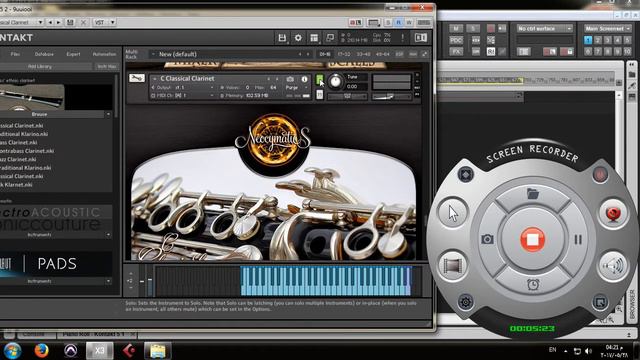Image resolution: width=640 pixels, height=360 pixels.
Task: Select screenset number 5 in Sonar
Action: (x=627, y=40)
